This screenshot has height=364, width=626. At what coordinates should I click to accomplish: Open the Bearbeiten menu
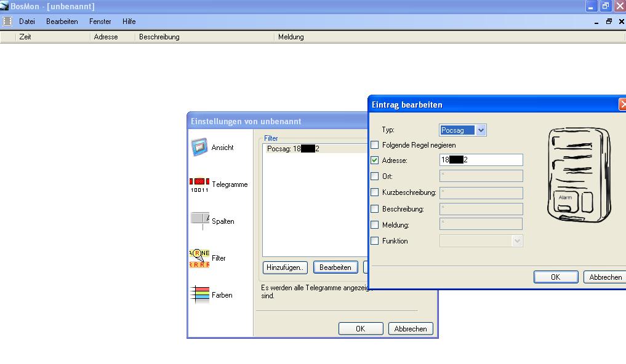coord(62,22)
